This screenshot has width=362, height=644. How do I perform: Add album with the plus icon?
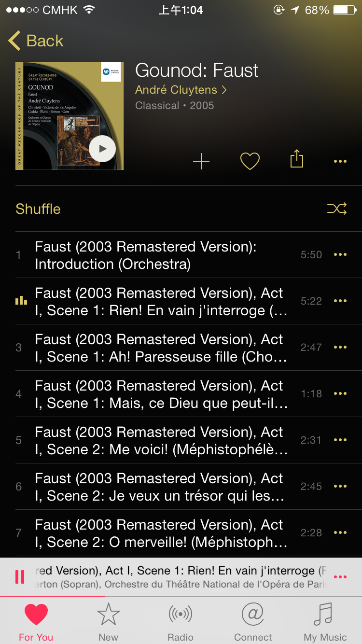coord(201,161)
